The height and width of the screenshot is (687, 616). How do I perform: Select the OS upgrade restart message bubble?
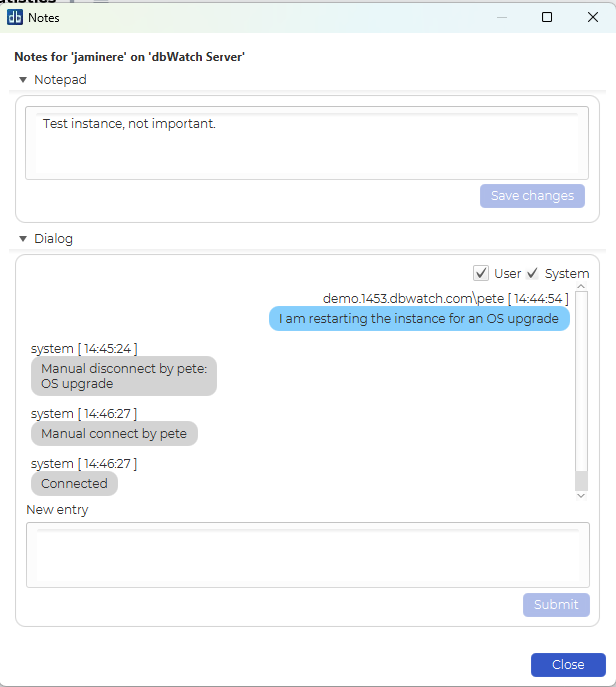(419, 318)
